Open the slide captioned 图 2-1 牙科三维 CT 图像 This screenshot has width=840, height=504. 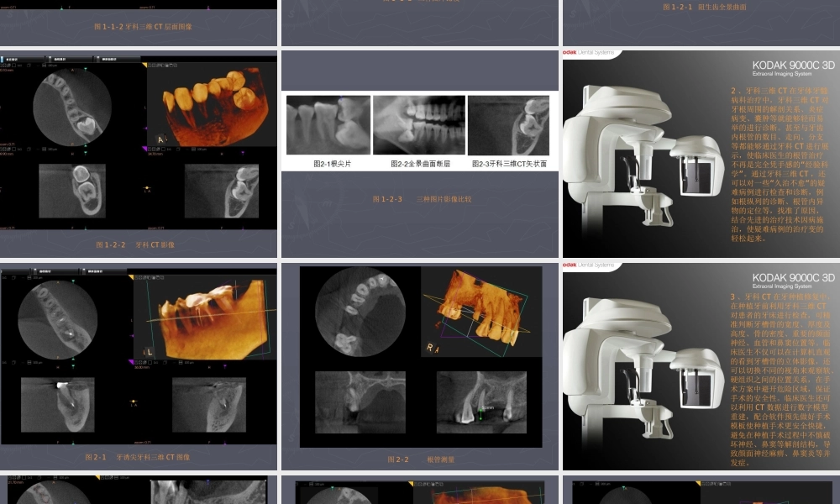(139, 366)
